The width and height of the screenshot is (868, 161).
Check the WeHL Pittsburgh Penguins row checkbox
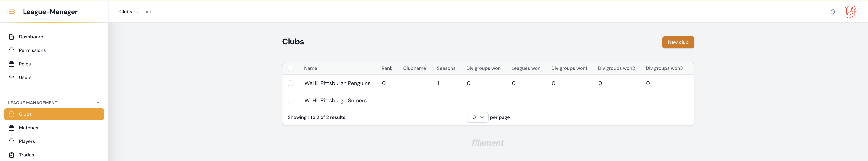pos(290,83)
